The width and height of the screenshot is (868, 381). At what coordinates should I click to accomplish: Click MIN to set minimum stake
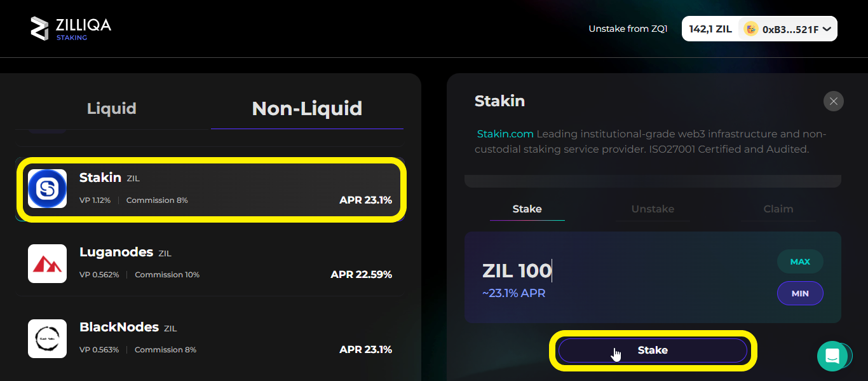800,293
